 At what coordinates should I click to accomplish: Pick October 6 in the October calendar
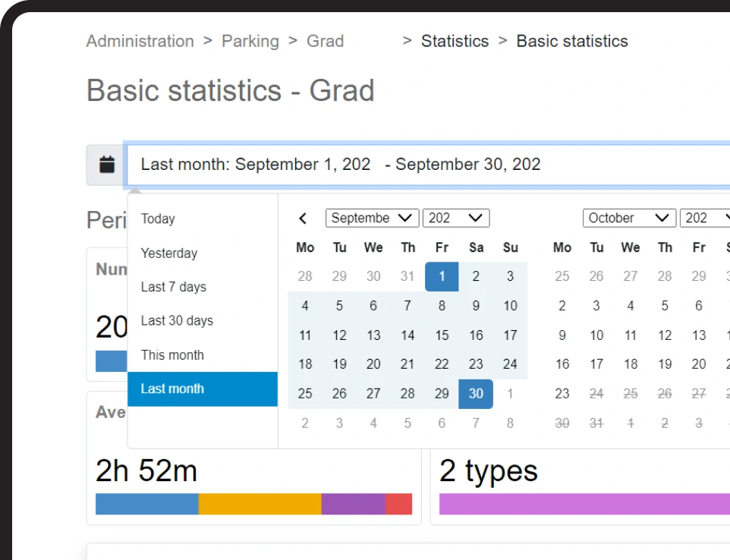tap(699, 306)
